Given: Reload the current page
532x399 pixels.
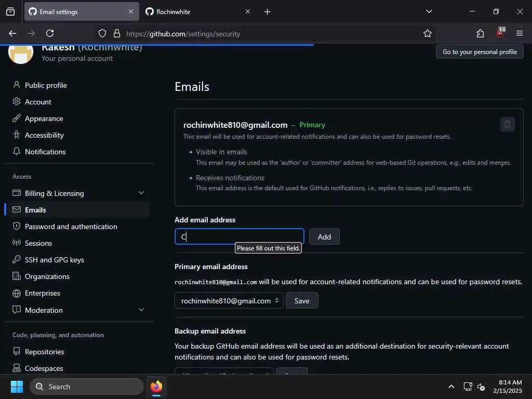Looking at the screenshot, I should [x=50, y=33].
